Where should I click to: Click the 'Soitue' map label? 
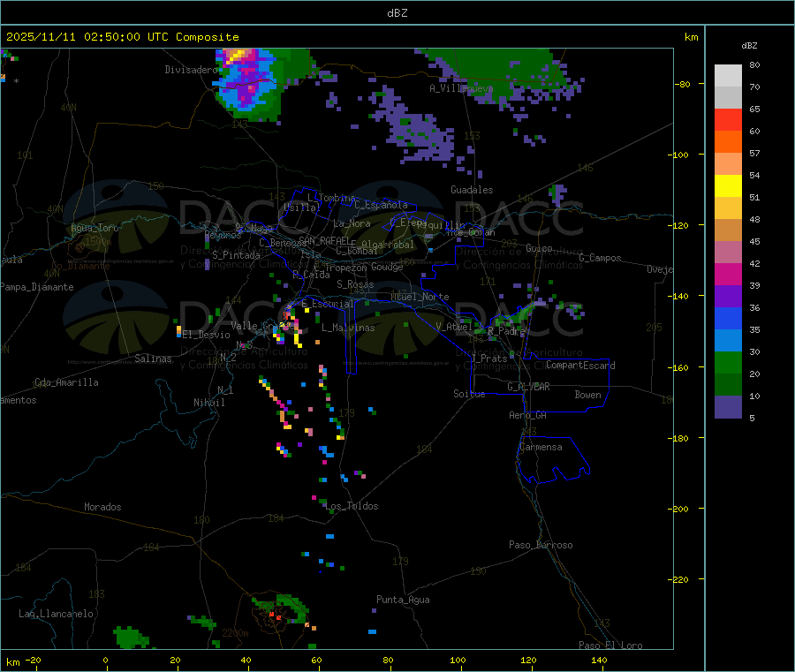469,394
